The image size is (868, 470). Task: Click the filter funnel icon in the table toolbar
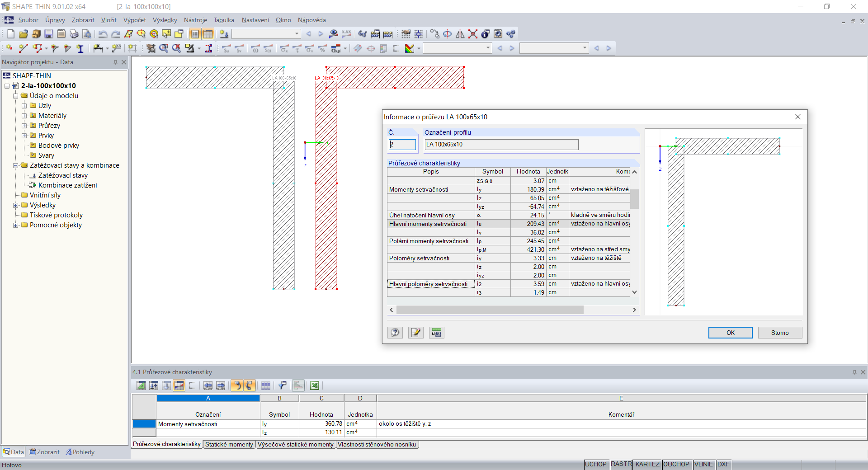coord(283,385)
